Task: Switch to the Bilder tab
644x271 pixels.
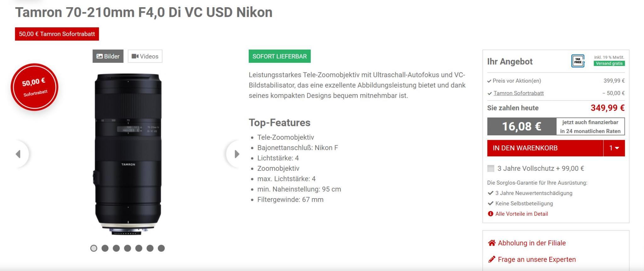Action: tap(108, 56)
